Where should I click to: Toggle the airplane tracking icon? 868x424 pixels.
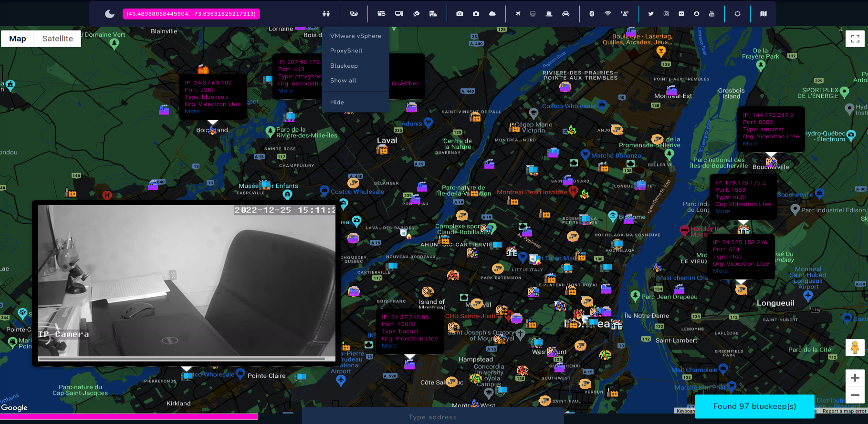[x=518, y=14]
